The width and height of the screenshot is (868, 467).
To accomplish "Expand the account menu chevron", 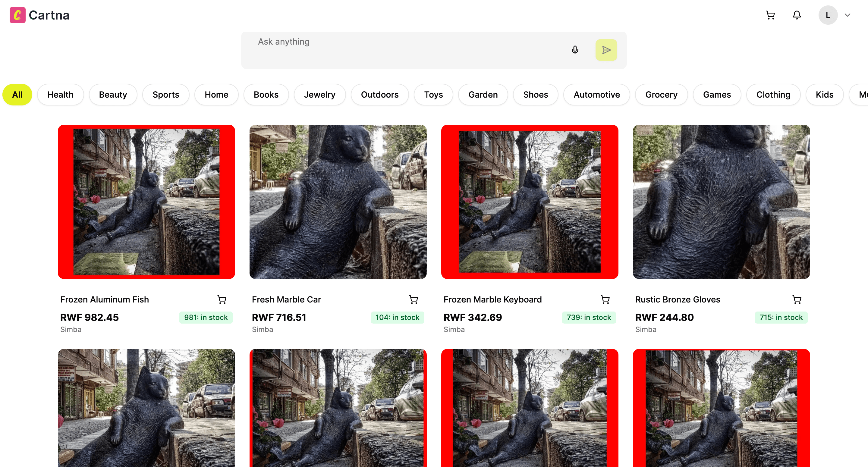I will tap(848, 15).
